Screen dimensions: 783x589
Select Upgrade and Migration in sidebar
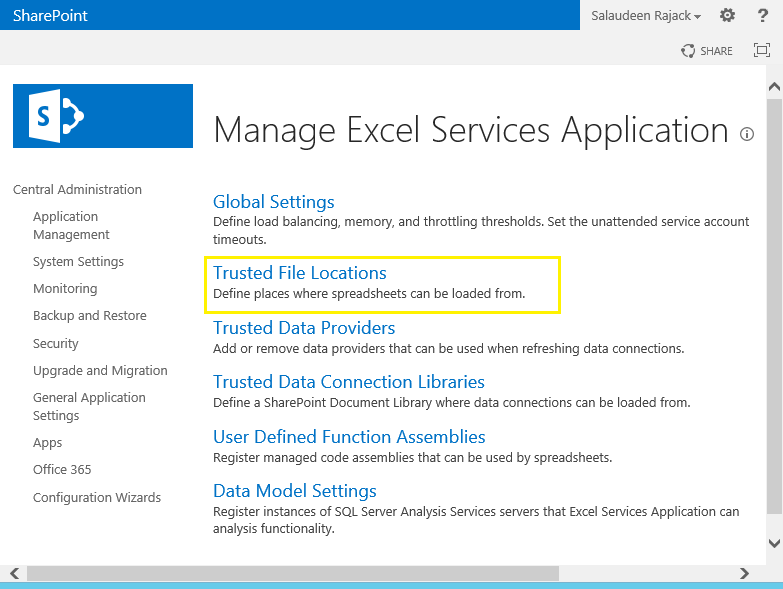(x=100, y=370)
